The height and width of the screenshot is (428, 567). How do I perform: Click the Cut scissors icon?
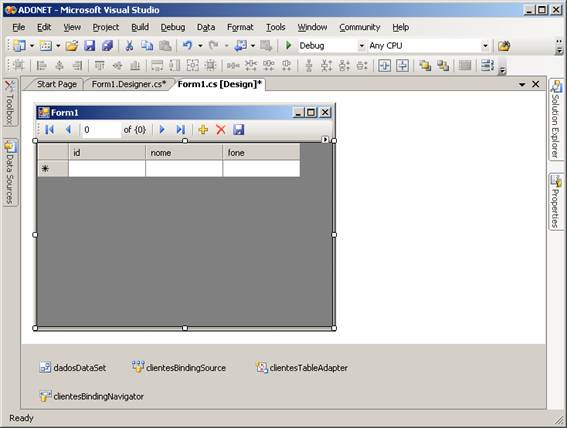[129, 46]
